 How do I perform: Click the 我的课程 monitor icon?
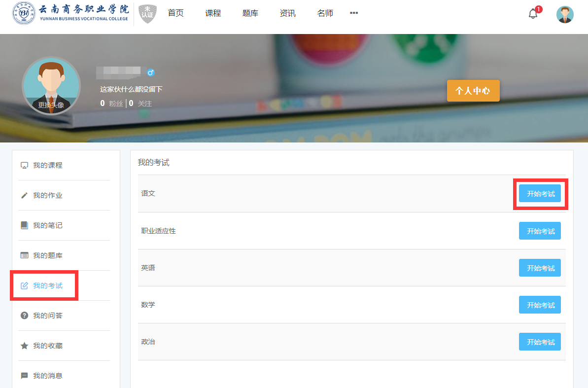[24, 166]
